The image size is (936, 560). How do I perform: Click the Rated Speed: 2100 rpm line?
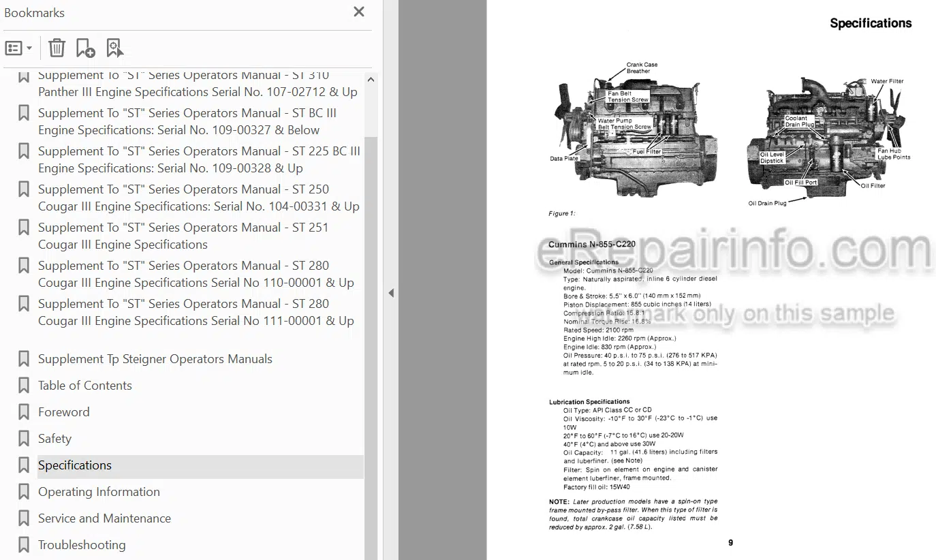598,330
